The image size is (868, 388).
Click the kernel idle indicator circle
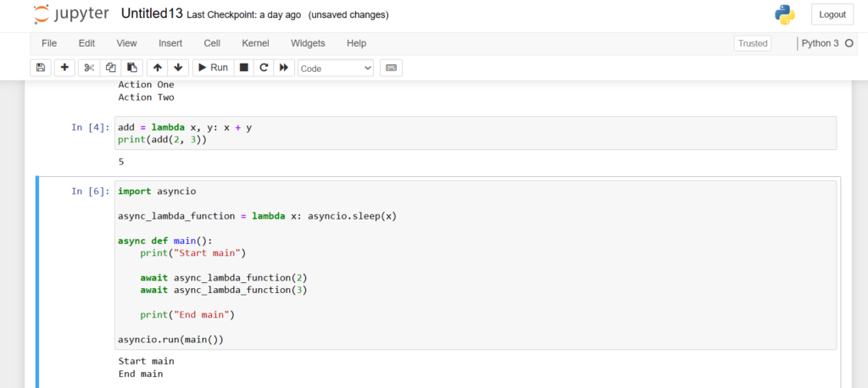coord(849,43)
